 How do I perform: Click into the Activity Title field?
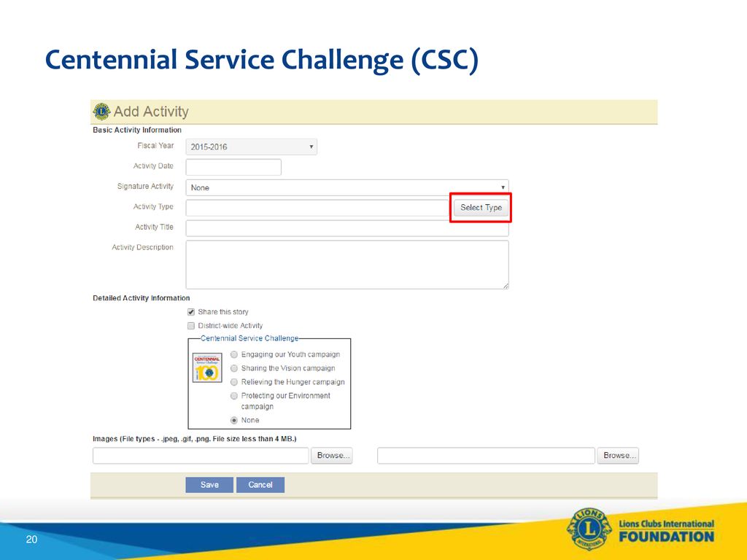[347, 228]
